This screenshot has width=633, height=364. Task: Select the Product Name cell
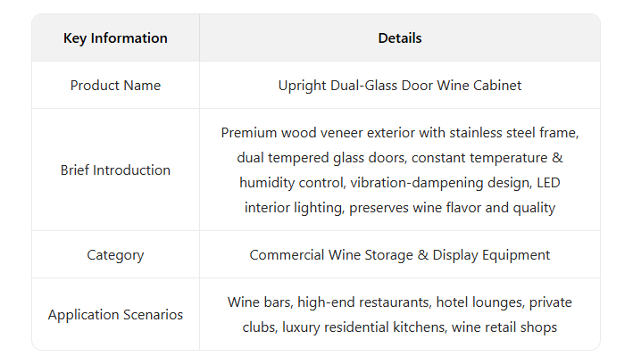[x=115, y=86]
